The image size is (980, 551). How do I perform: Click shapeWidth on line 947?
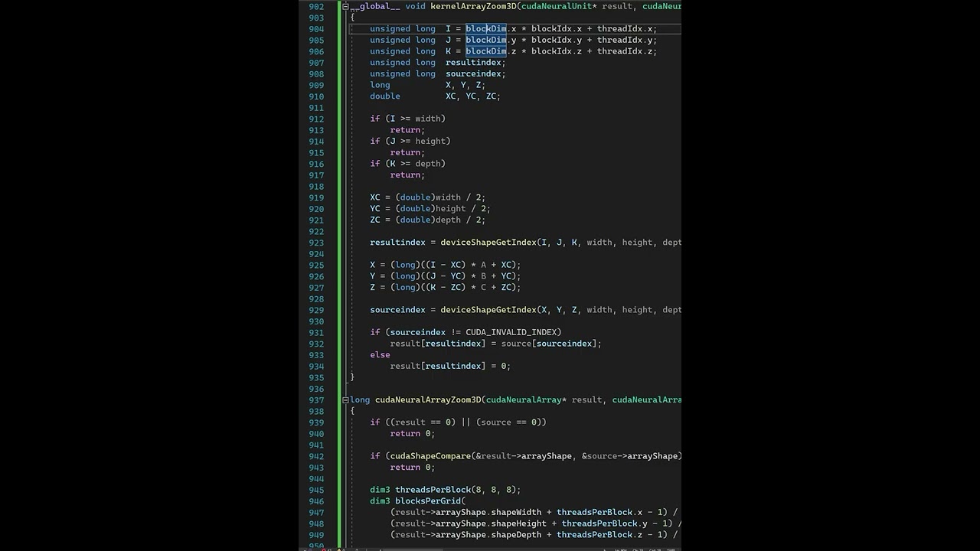(x=516, y=512)
